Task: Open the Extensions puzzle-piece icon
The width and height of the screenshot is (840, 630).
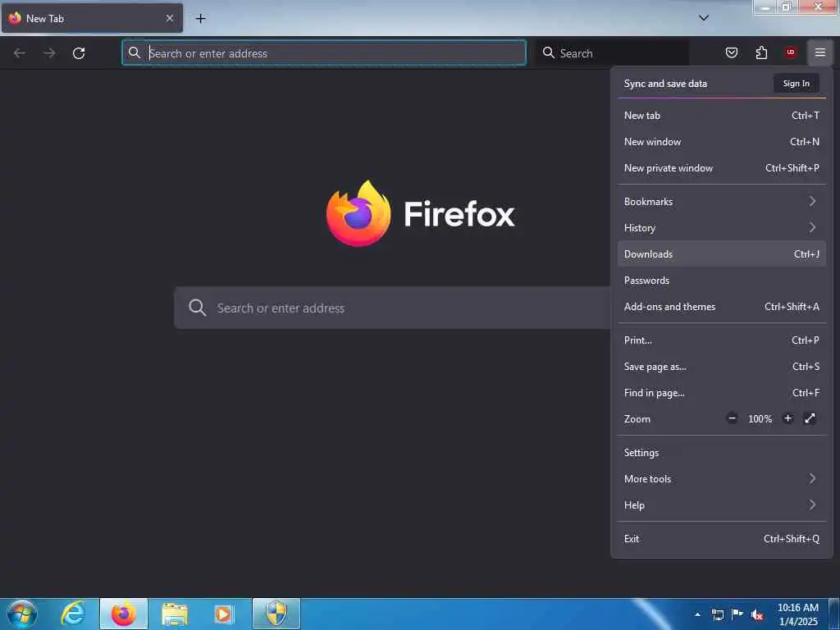Action: [761, 52]
